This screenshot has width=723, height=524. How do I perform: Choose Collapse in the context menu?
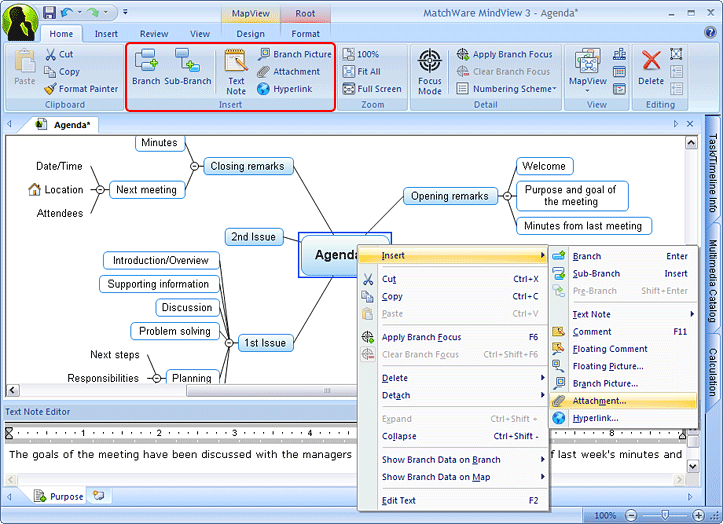click(x=453, y=436)
